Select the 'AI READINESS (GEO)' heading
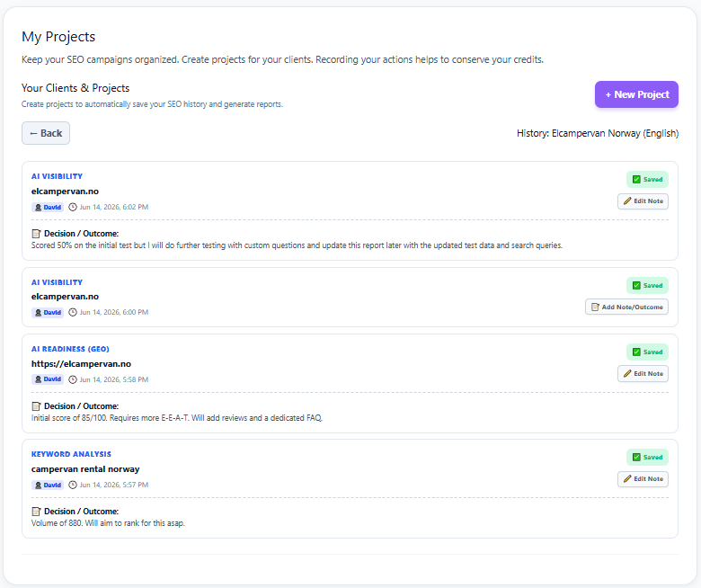The width and height of the screenshot is (701, 588). pos(70,349)
